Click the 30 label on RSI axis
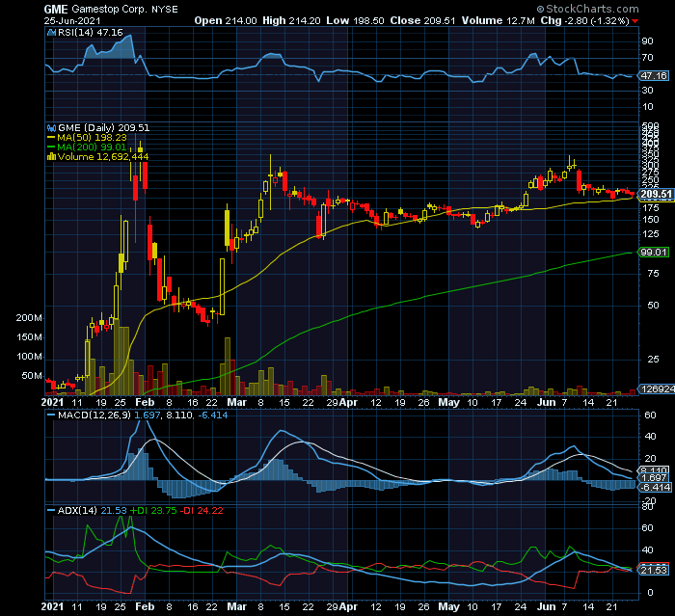675x616 pixels. [647, 91]
